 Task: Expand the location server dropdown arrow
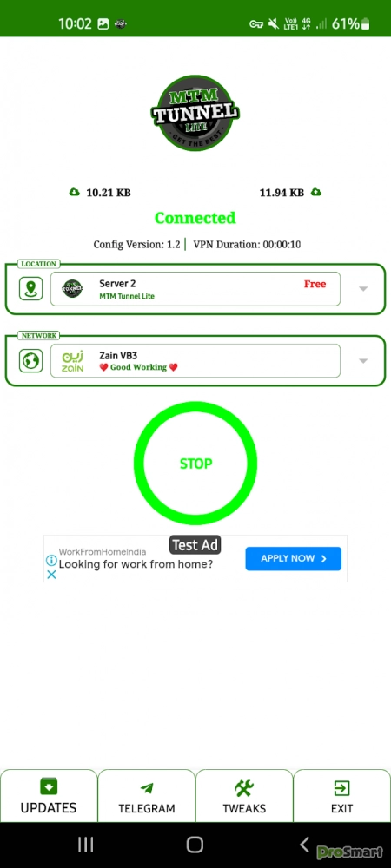tap(363, 289)
